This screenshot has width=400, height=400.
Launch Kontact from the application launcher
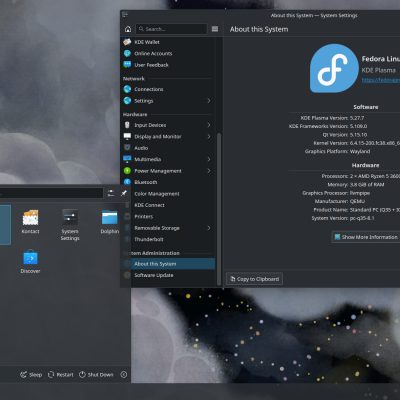tap(30, 222)
